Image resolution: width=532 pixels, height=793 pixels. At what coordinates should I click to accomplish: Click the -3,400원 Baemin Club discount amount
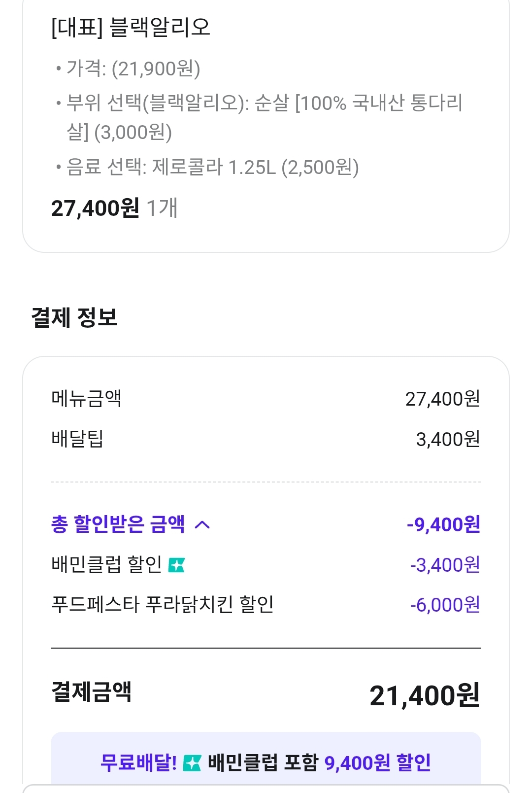coord(445,565)
